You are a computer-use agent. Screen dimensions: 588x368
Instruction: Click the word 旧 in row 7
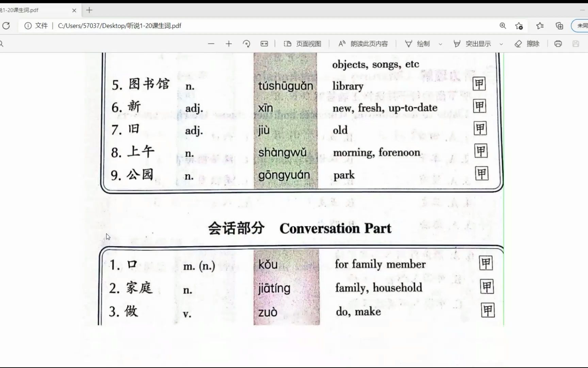click(134, 129)
